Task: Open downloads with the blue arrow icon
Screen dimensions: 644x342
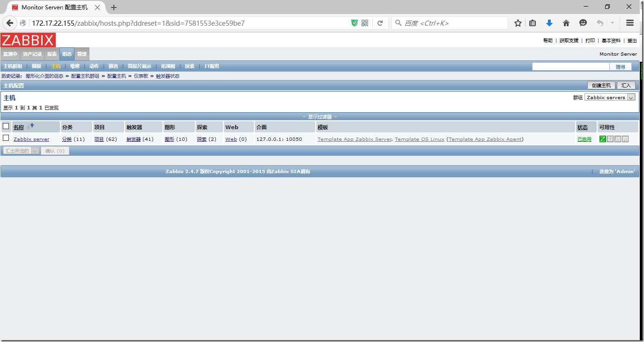Action: [x=549, y=23]
